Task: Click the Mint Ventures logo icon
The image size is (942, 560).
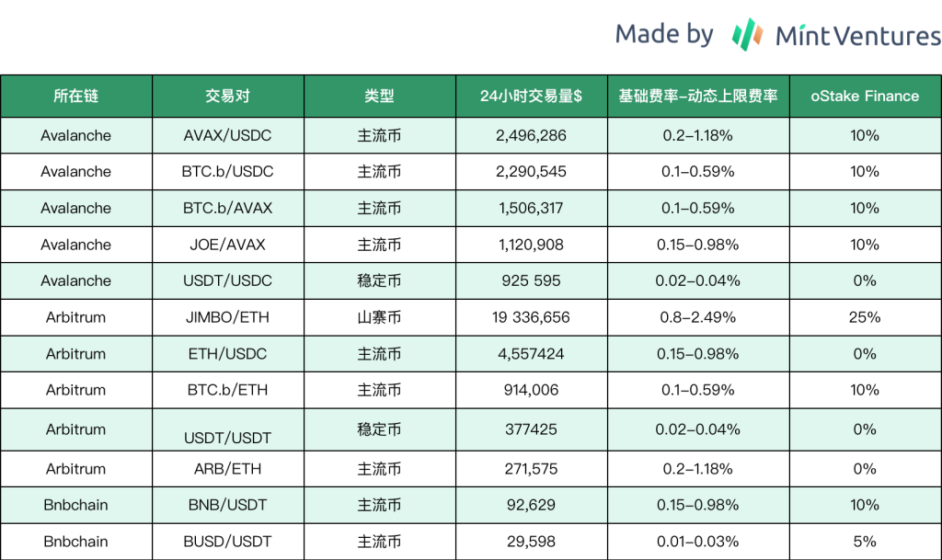Action: (x=748, y=35)
